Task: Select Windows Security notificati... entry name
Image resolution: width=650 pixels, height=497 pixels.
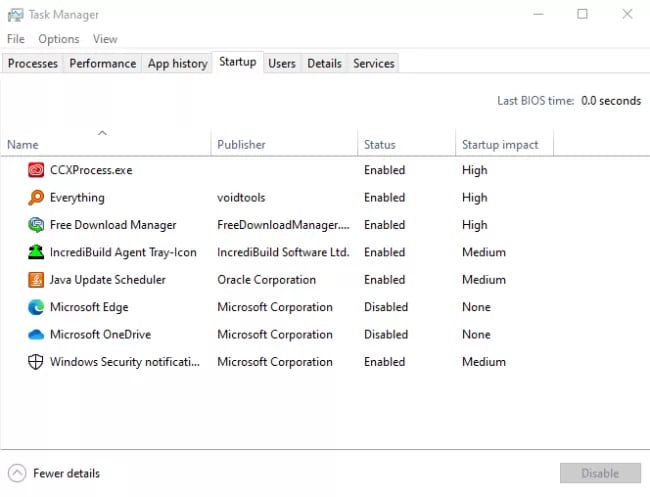Action: (x=125, y=361)
